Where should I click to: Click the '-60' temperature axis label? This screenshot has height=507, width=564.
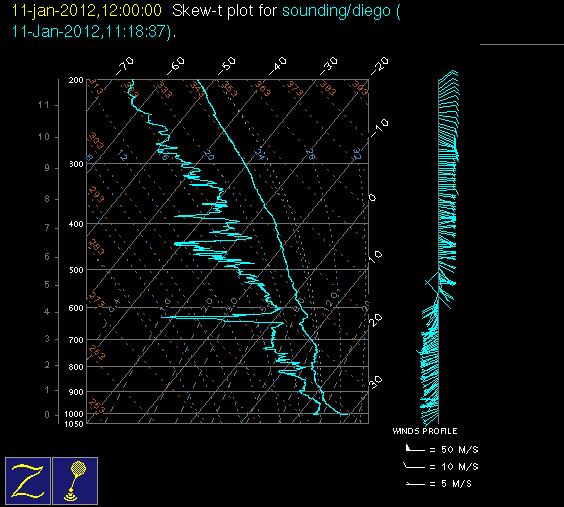point(176,65)
